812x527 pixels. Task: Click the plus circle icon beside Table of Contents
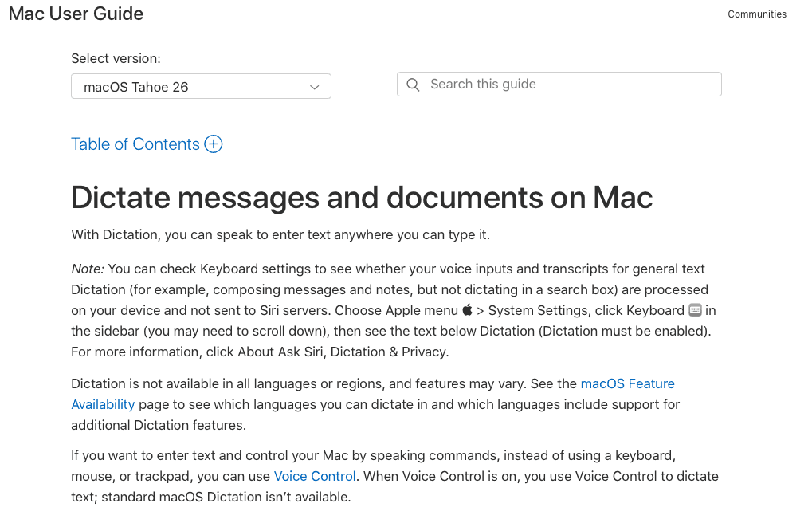pyautogui.click(x=214, y=144)
